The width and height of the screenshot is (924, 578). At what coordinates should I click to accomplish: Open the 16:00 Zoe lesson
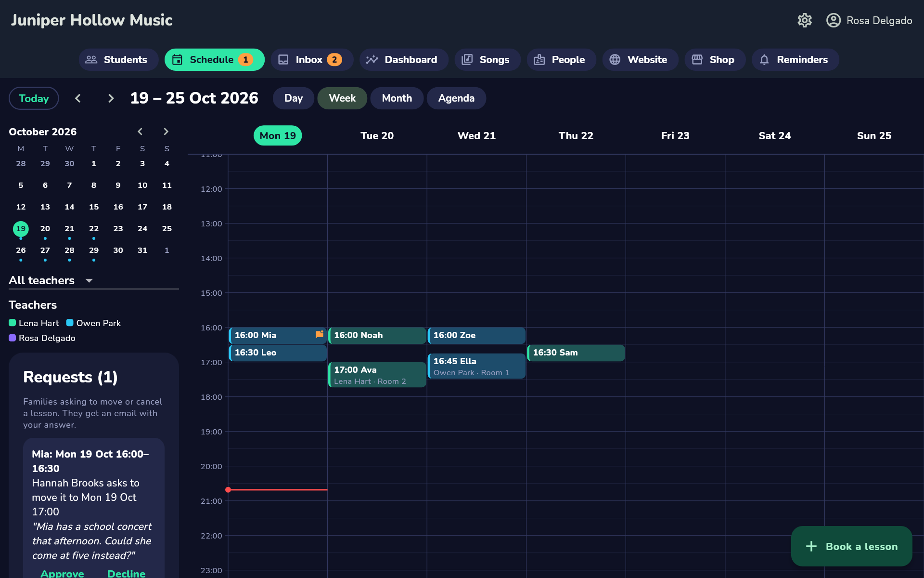pyautogui.click(x=476, y=335)
